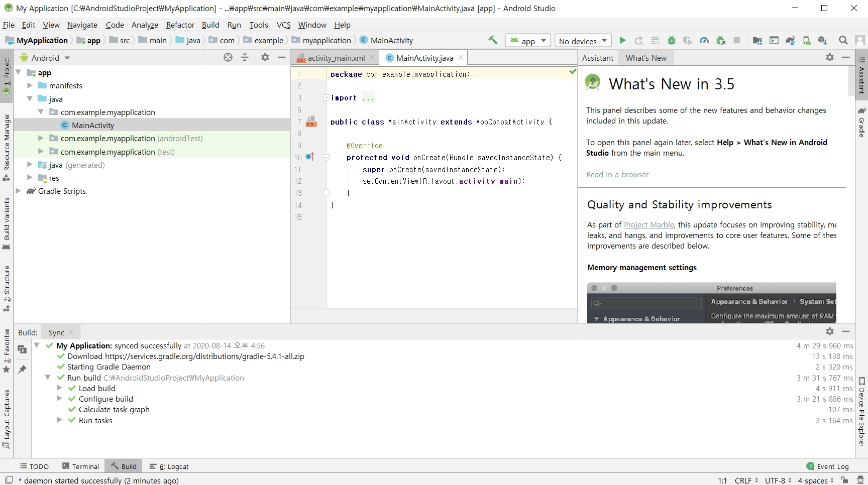868x485 pixels.
Task: Expand the res folder
Action: tap(30, 178)
